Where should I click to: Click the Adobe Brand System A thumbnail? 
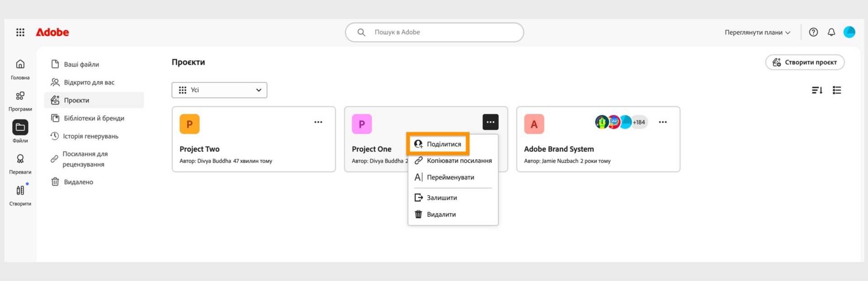click(534, 124)
